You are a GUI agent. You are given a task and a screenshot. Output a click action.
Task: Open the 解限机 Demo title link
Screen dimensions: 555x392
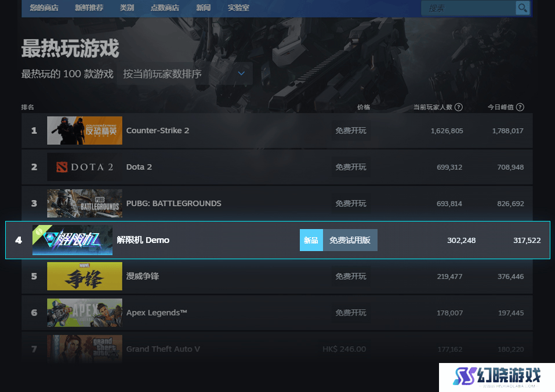pos(143,240)
